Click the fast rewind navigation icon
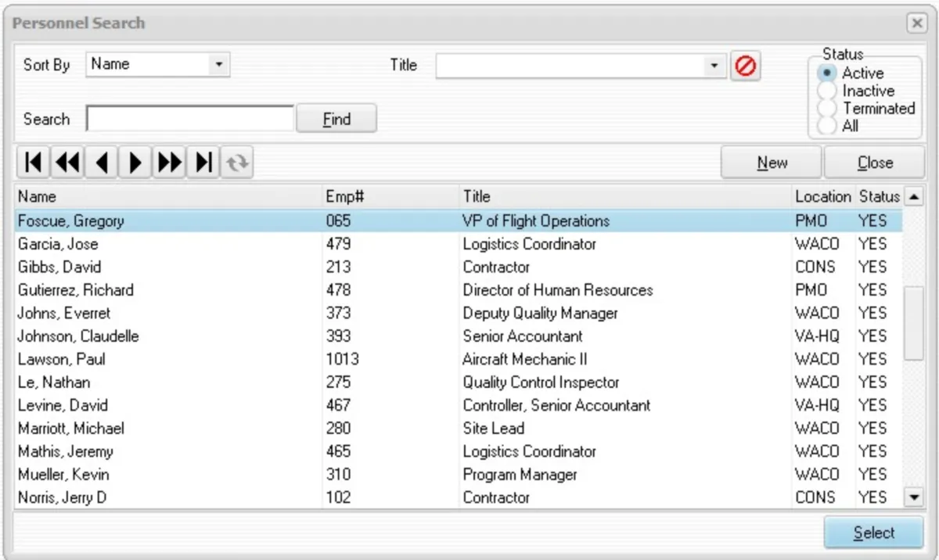The image size is (939, 560). (67, 162)
